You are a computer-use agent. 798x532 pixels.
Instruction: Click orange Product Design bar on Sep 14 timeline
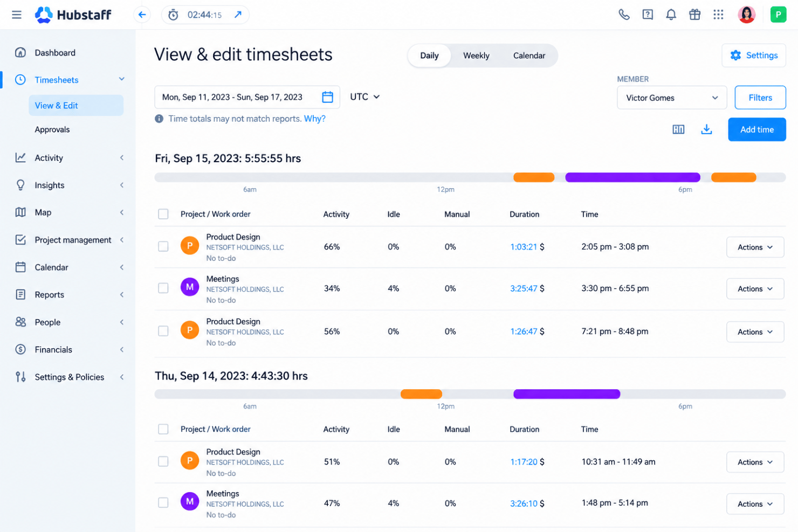tap(421, 394)
